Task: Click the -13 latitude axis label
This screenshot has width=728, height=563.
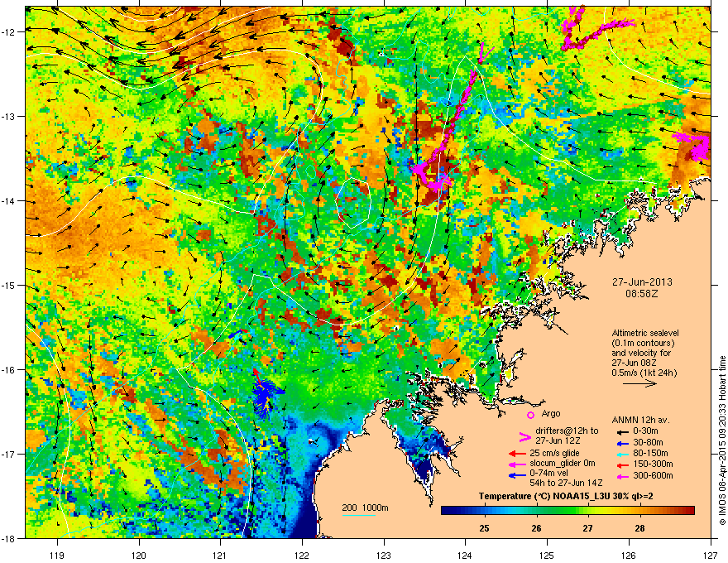Action: pyautogui.click(x=9, y=117)
